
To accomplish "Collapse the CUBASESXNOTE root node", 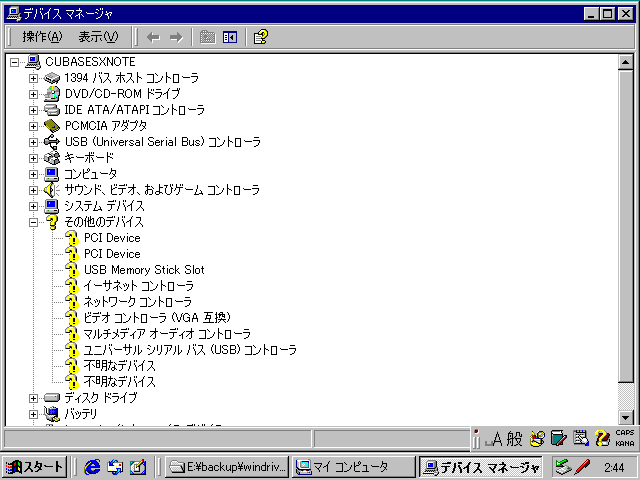I will click(15, 62).
